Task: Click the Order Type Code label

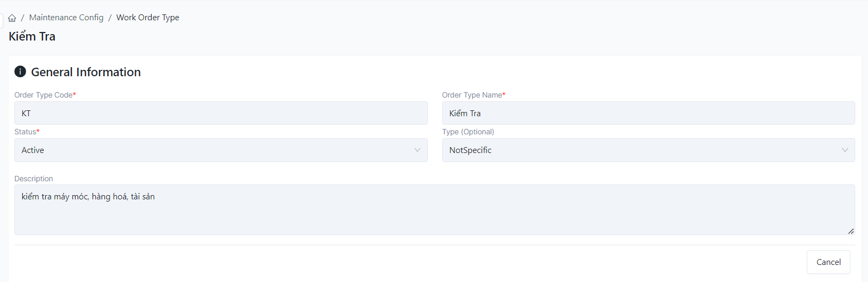Action: click(x=44, y=95)
